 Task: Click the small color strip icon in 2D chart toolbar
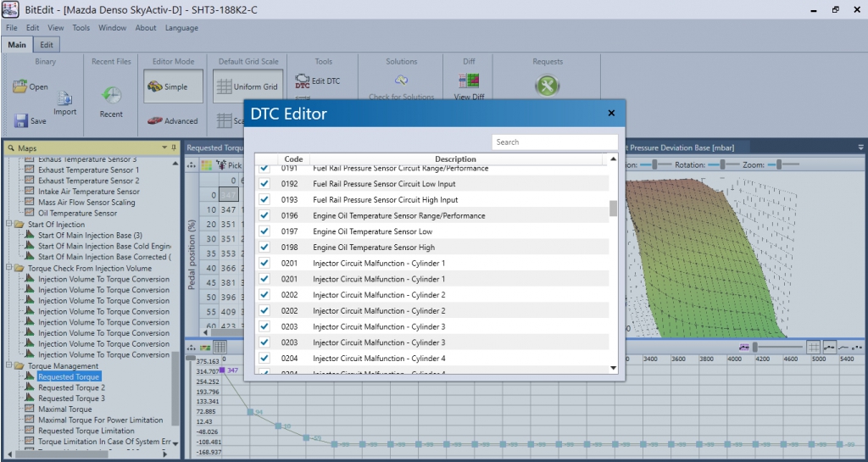[205, 347]
